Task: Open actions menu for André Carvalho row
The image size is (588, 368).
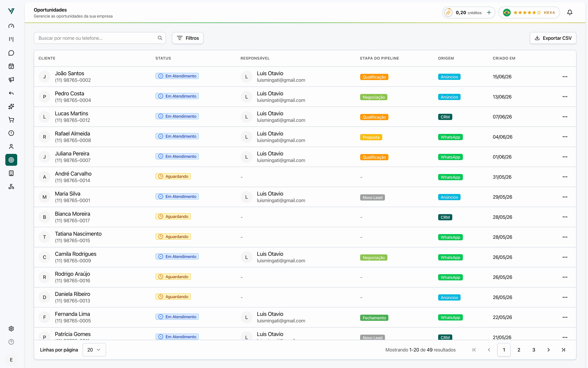Action: 565,177
